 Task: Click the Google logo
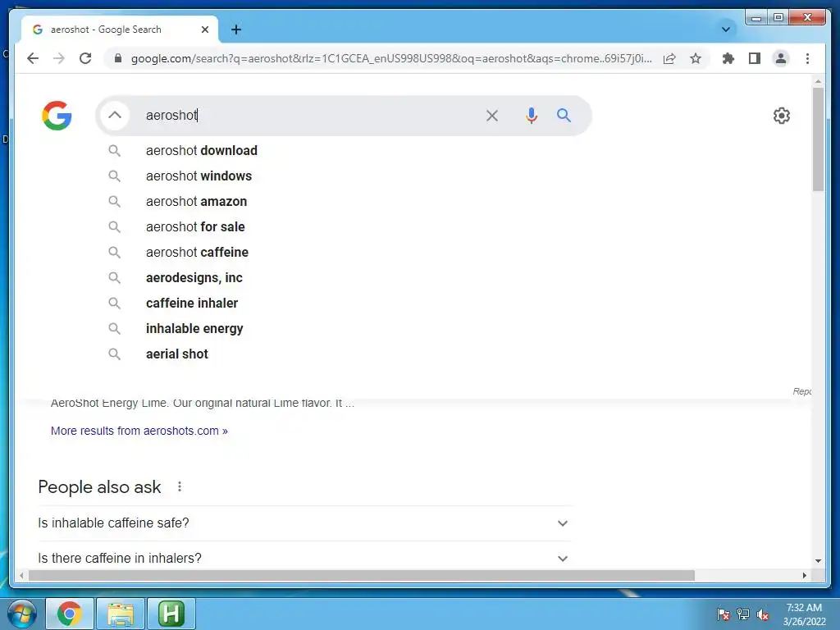pos(57,115)
